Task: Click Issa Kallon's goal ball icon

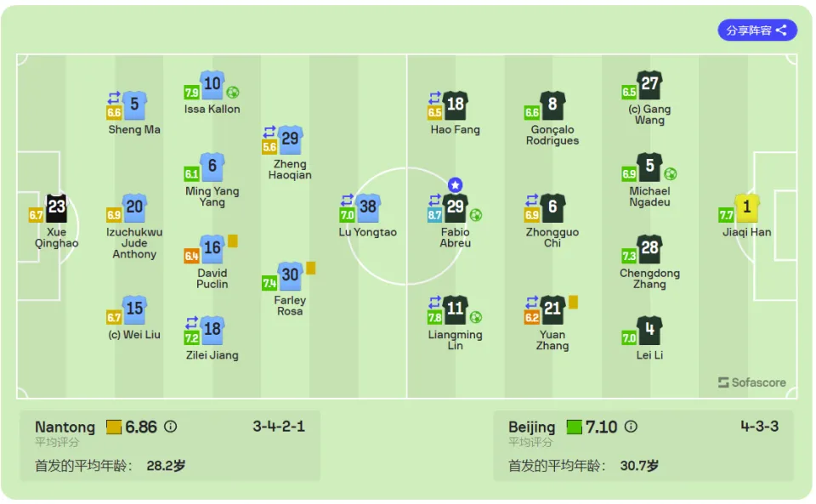Action: [233, 93]
